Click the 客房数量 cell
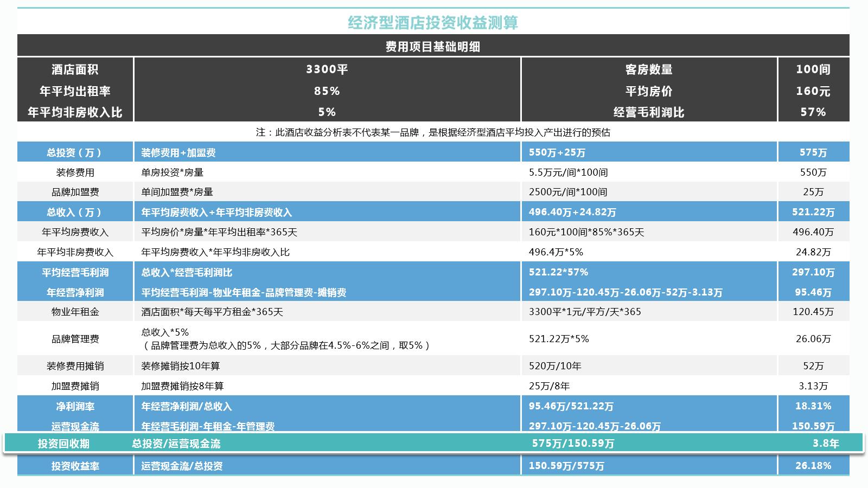868x488 pixels. (648, 69)
